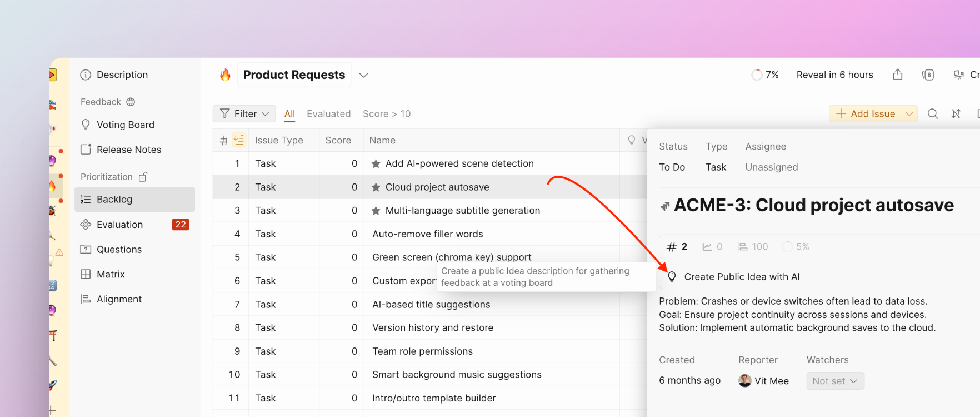Click the alignment icon showing 100

point(753,247)
